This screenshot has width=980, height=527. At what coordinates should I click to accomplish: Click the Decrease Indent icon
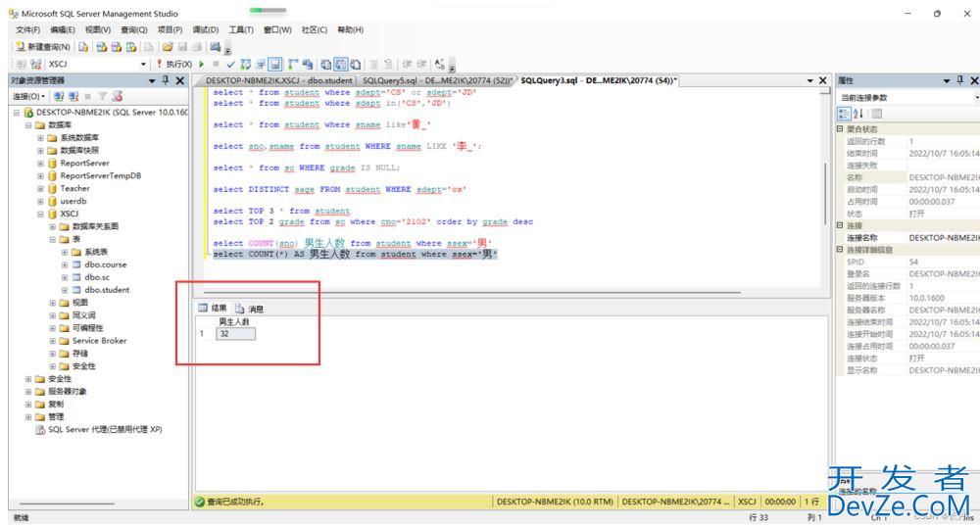(407, 64)
